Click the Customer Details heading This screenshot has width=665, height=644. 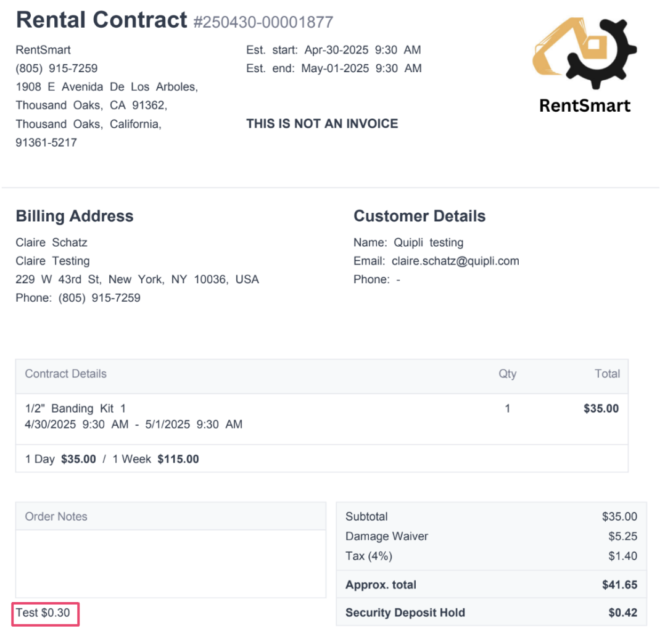pos(419,216)
